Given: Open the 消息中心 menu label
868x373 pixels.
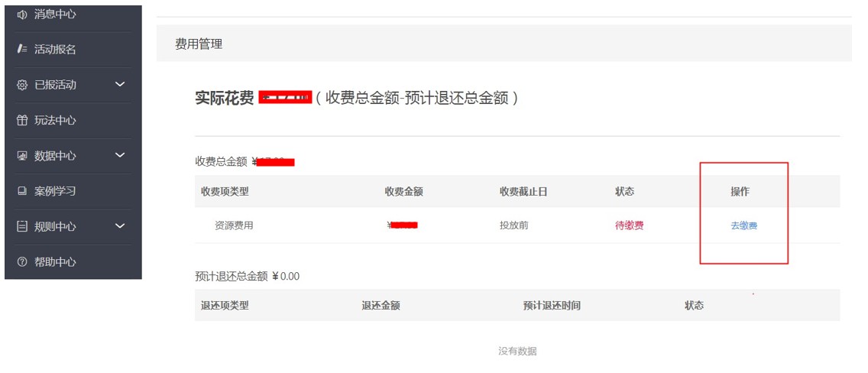Looking at the screenshot, I should point(55,15).
